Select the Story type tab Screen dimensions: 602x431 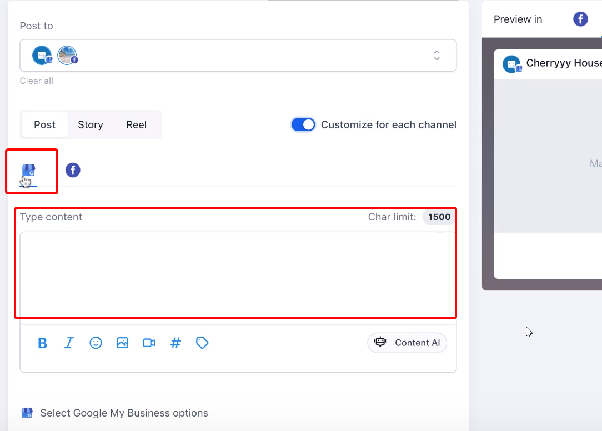point(90,125)
